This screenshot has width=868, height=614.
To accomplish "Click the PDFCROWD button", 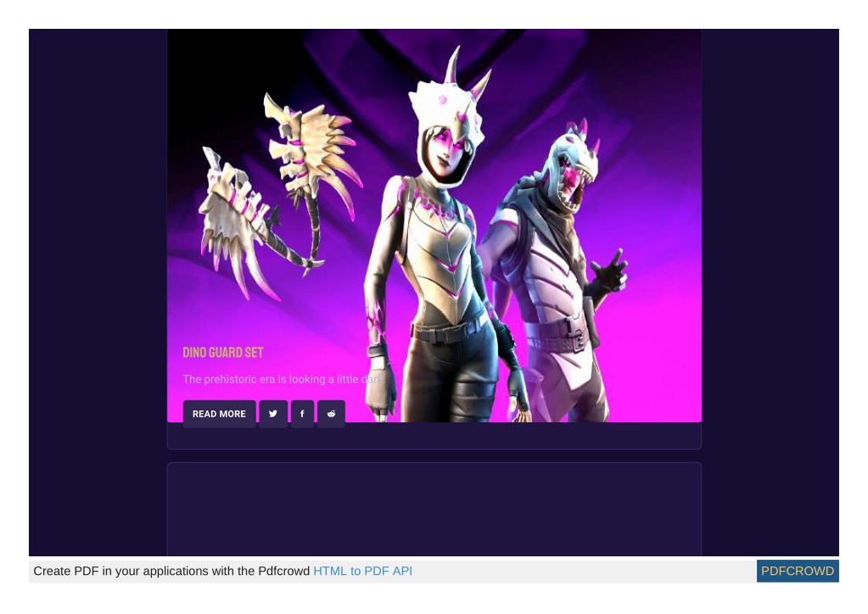I will pos(797,571).
